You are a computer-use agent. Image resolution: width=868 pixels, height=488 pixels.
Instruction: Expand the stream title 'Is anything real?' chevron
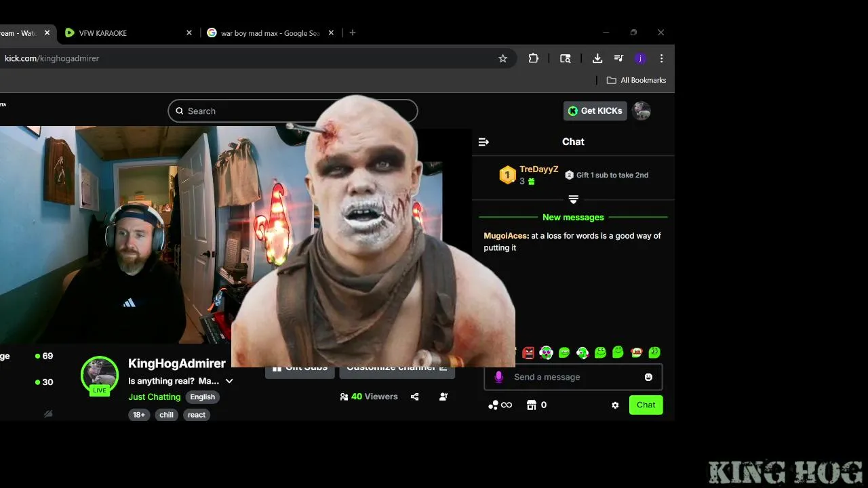(x=229, y=381)
